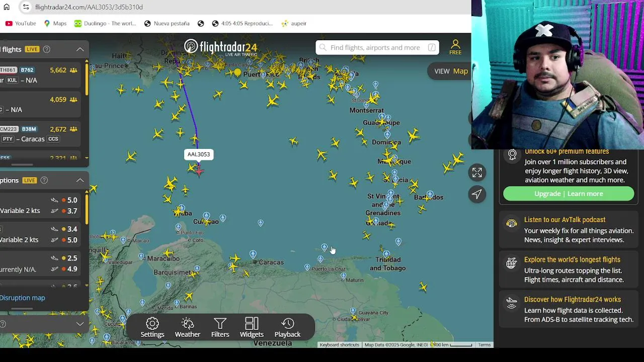The height and width of the screenshot is (362, 644).
Task: Open the 4:05 Reproduci... bookmark
Action: 242,23
